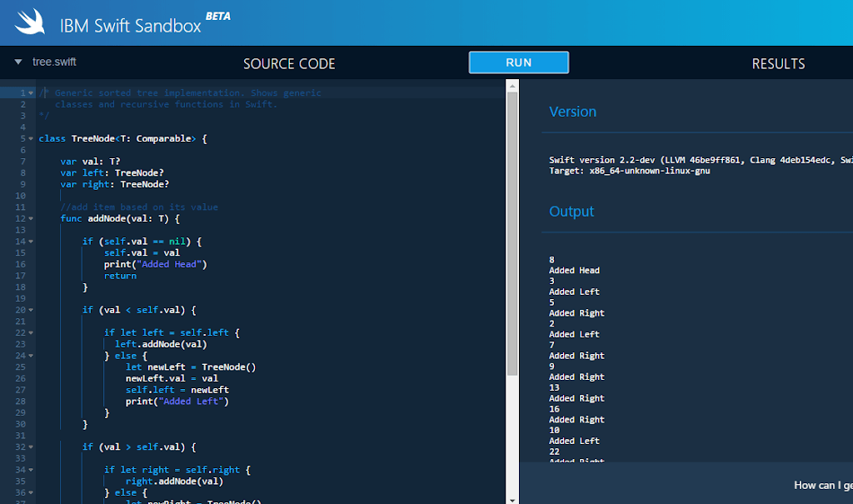Click the editor scrollbar down arrow
This screenshot has width=853, height=504.
(x=512, y=498)
